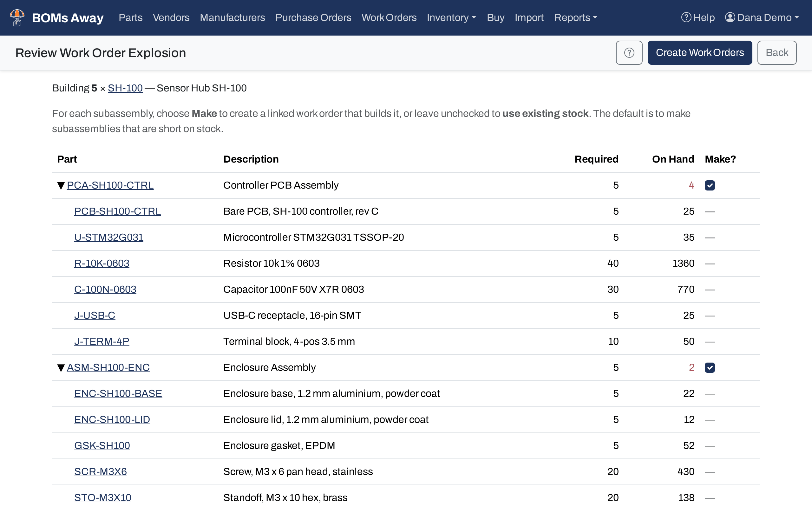Open the J-TERM-4P part link
Screen dimensions: 812x508
point(102,341)
